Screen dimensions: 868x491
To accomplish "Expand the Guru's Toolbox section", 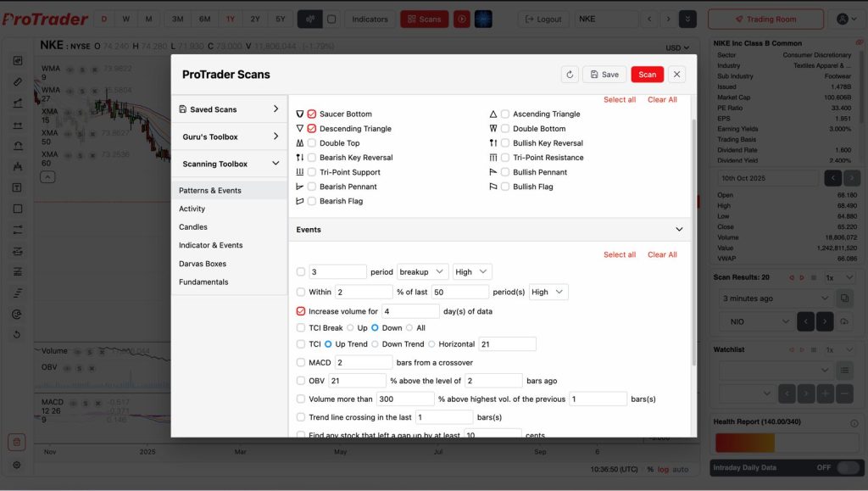I will pyautogui.click(x=229, y=137).
